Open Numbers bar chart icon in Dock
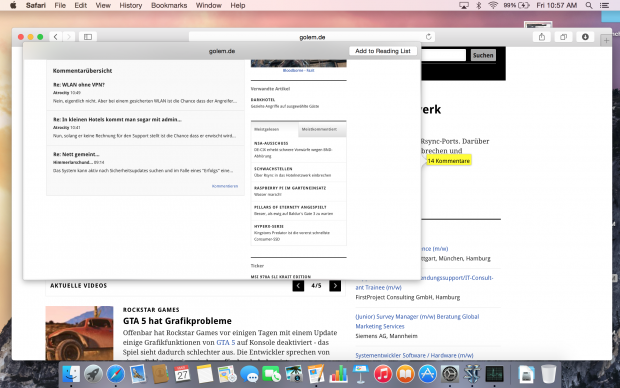The image size is (620, 388). point(338,374)
